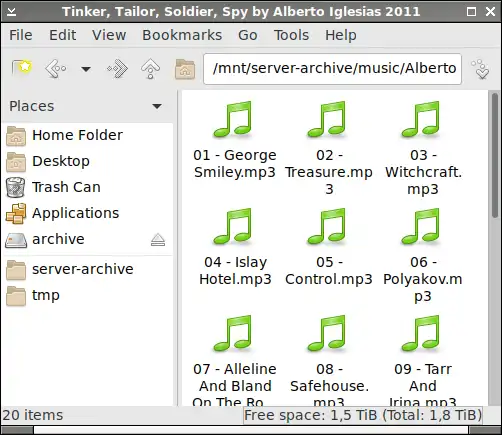Open the Tools menu
Screen dimensions: 502x435
(x=291, y=35)
